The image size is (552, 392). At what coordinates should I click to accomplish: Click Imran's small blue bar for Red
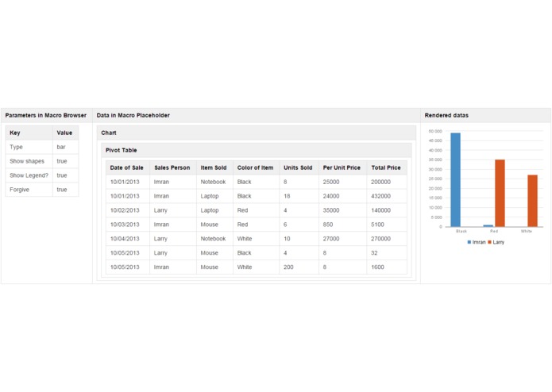(x=488, y=225)
